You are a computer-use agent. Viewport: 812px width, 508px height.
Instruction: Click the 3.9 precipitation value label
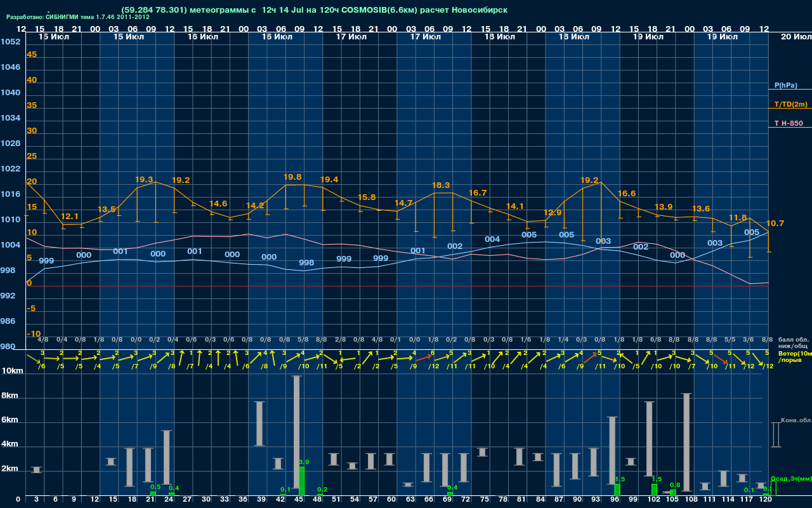[304, 462]
